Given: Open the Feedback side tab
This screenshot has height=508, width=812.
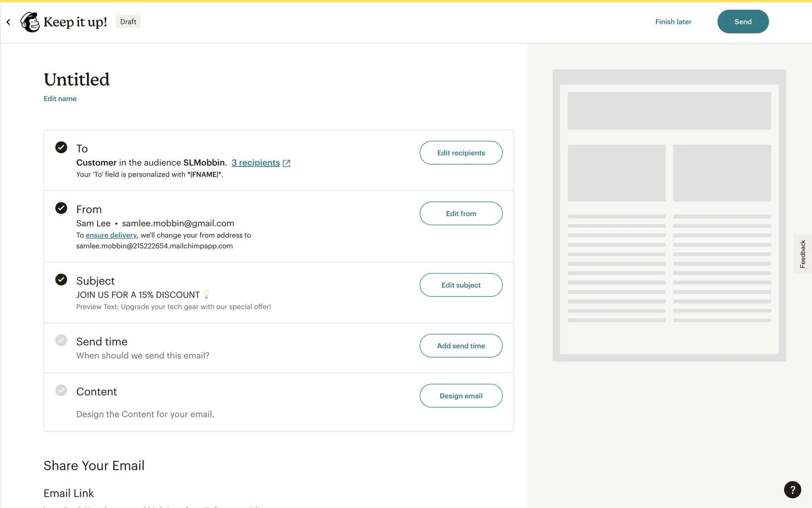Looking at the screenshot, I should point(802,254).
